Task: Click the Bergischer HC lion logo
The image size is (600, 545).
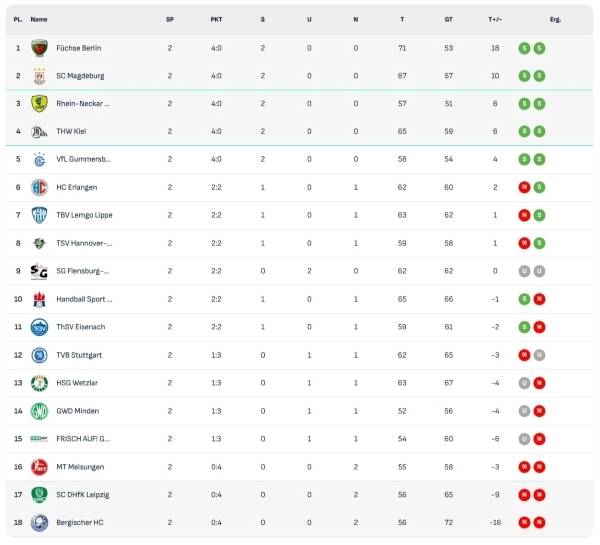Action: [x=39, y=522]
